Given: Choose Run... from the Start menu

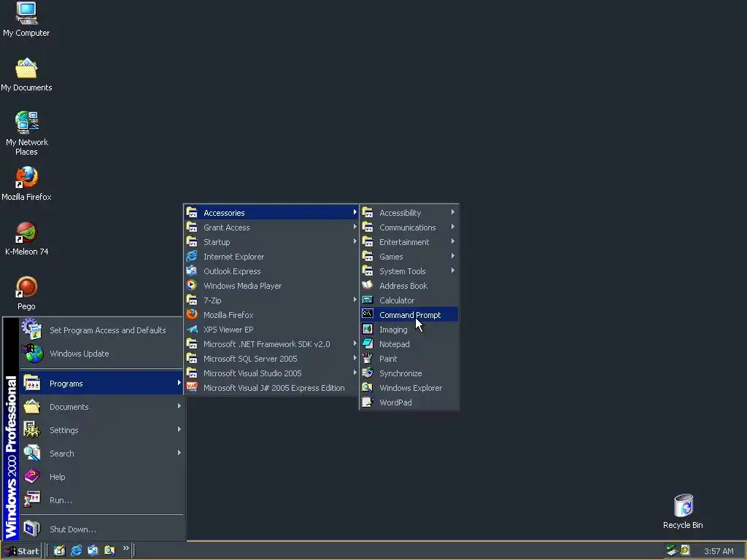Looking at the screenshot, I should 101,500.
